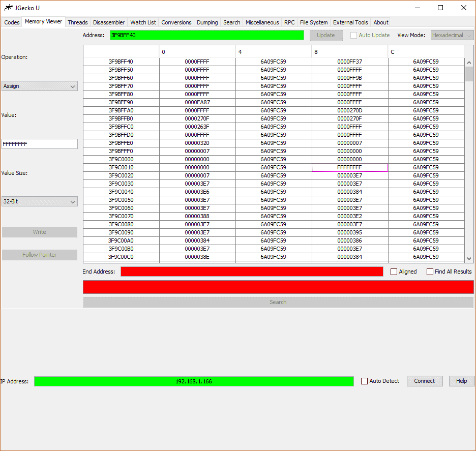Open the External Tools tab

click(x=350, y=22)
